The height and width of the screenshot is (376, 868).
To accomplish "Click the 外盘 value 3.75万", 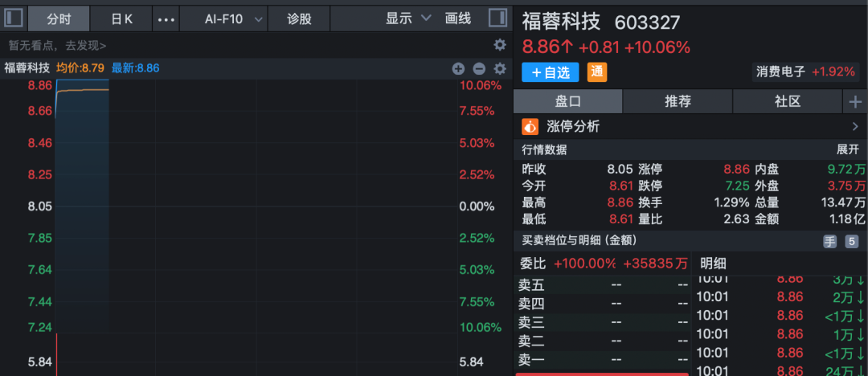I will (x=846, y=186).
